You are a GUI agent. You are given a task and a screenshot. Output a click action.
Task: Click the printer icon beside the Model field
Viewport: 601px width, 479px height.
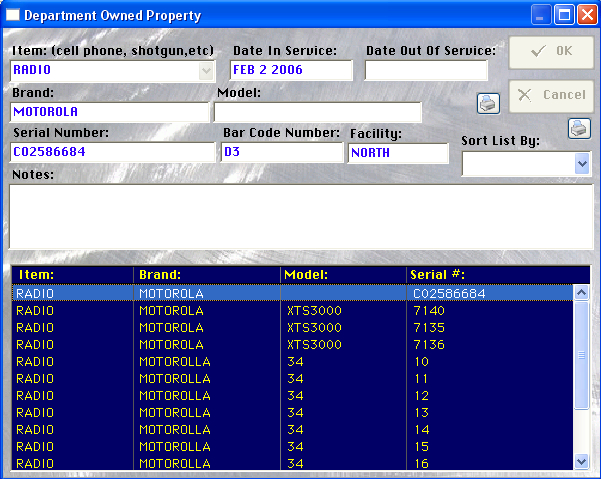point(488,103)
